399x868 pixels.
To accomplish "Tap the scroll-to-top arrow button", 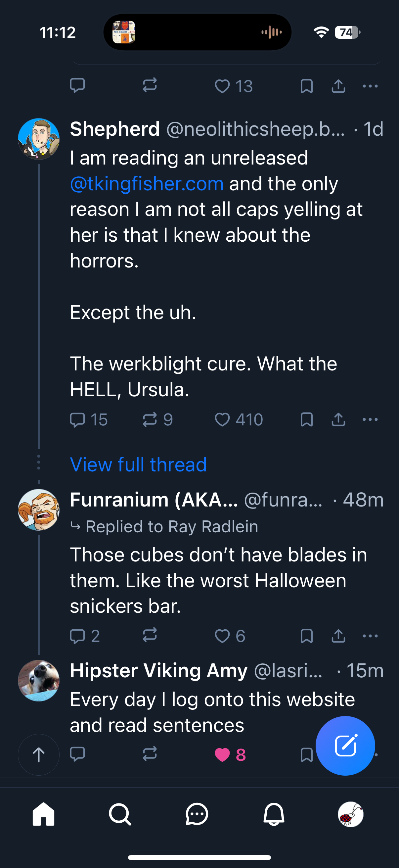I will [39, 754].
